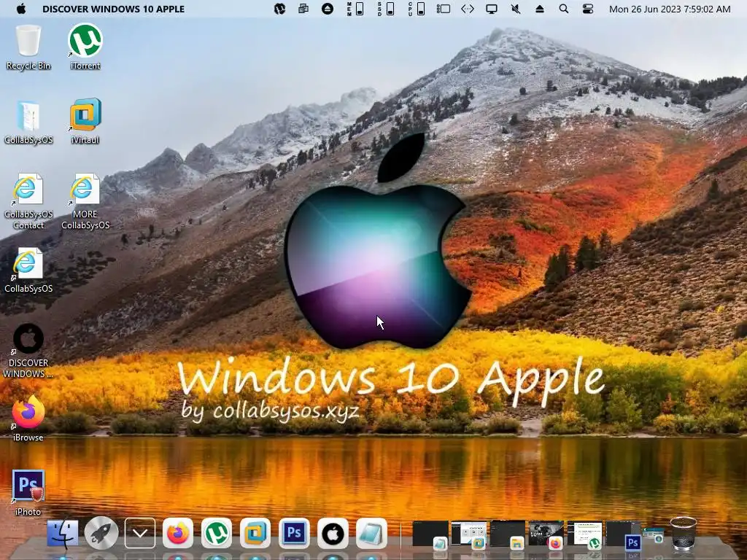Click the sidebar layout icon in menu bar
747x560 pixels.
pyautogui.click(x=444, y=9)
